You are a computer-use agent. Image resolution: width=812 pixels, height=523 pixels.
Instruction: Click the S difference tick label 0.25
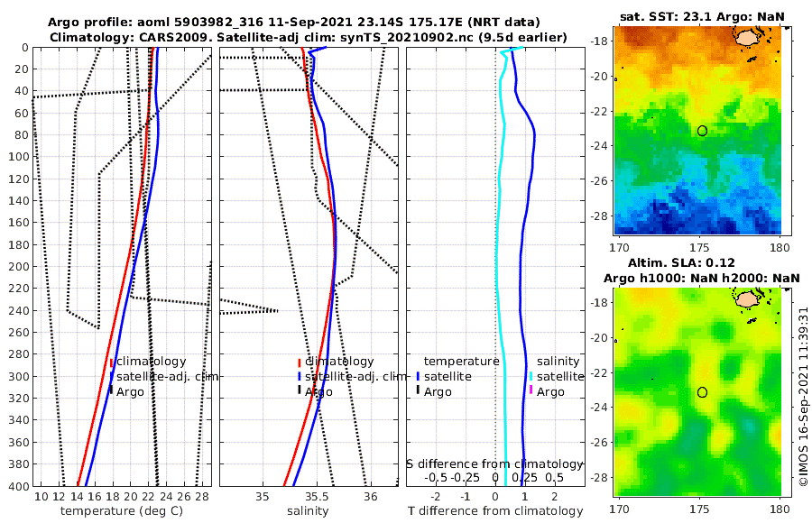[525, 478]
